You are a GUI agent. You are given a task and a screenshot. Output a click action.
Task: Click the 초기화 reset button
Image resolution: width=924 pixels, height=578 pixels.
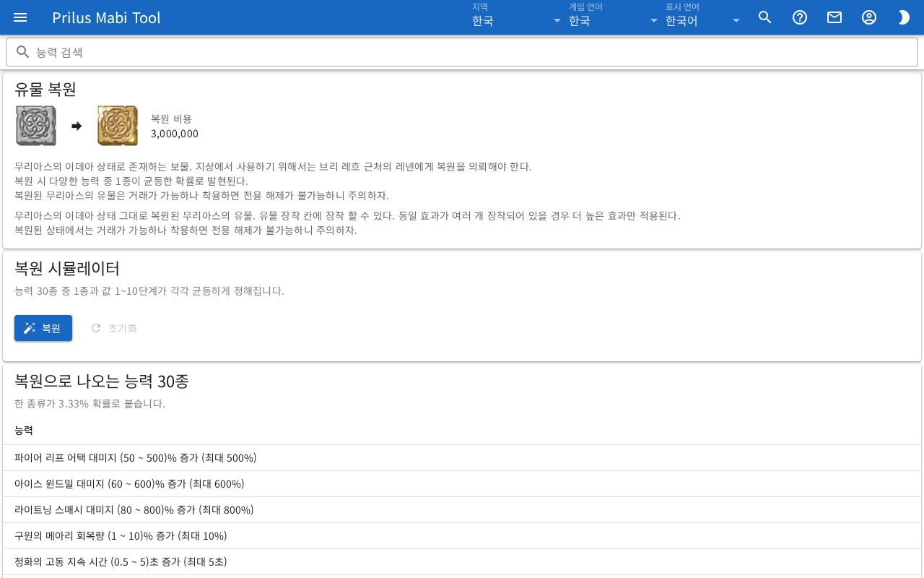click(114, 328)
